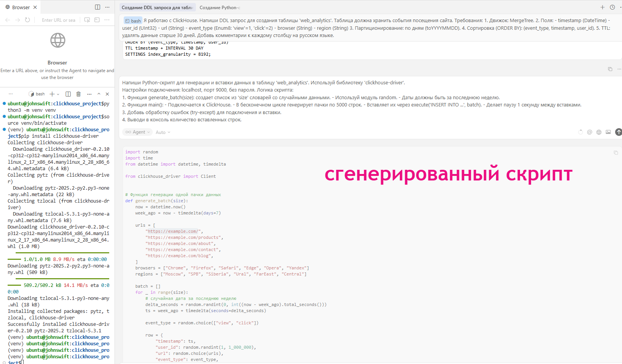Click the @ mention icon in the chat input
Viewport: 622px width, 364px height.
pyautogui.click(x=590, y=132)
